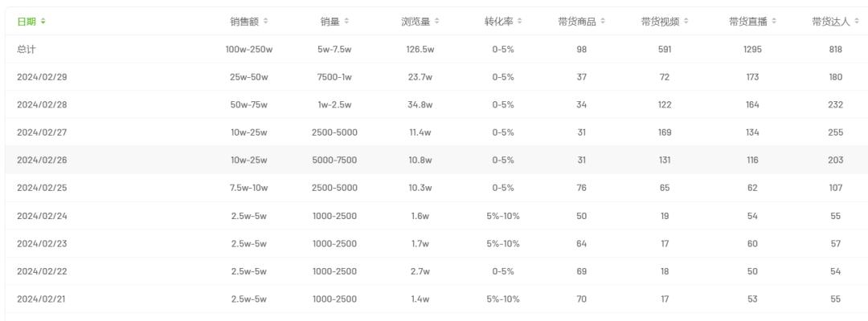The height and width of the screenshot is (321, 868).
Task: Click the 日期 column header text
Action: click(x=27, y=22)
